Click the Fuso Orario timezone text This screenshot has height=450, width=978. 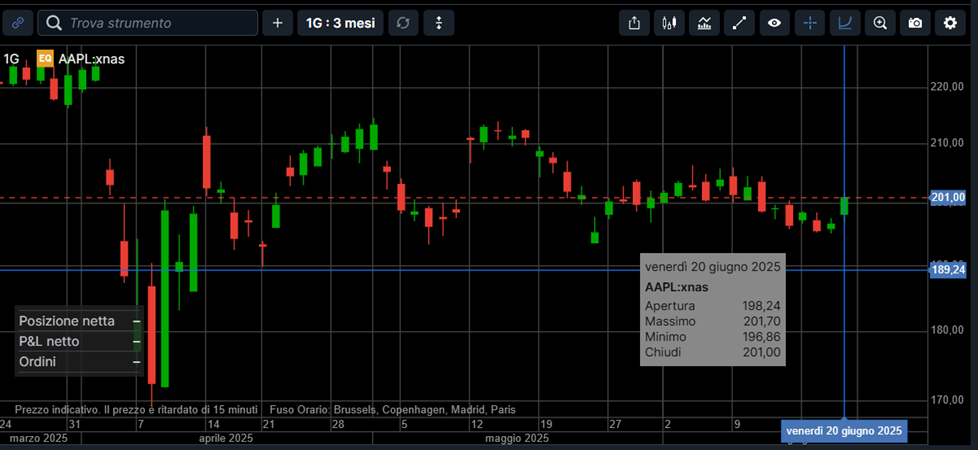pyautogui.click(x=393, y=410)
